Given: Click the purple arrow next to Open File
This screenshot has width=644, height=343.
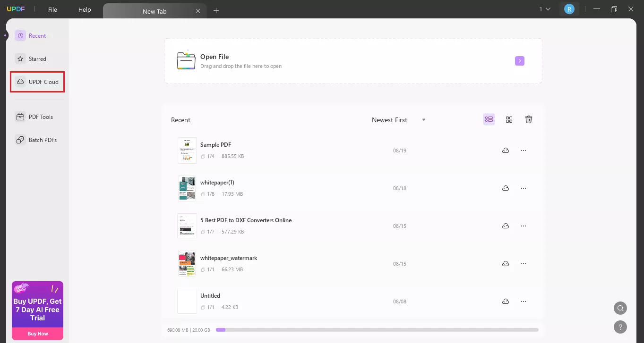Looking at the screenshot, I should tap(520, 61).
